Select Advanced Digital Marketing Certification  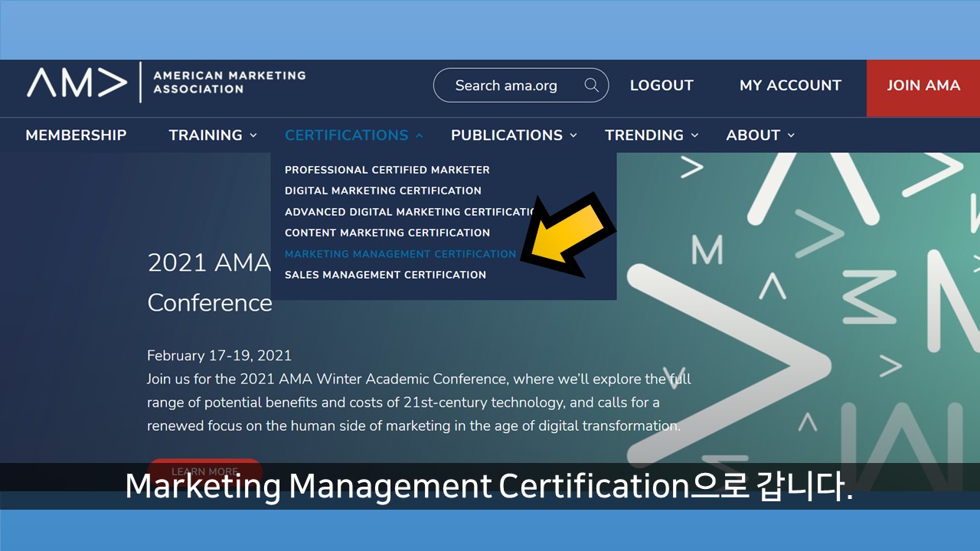pos(412,212)
